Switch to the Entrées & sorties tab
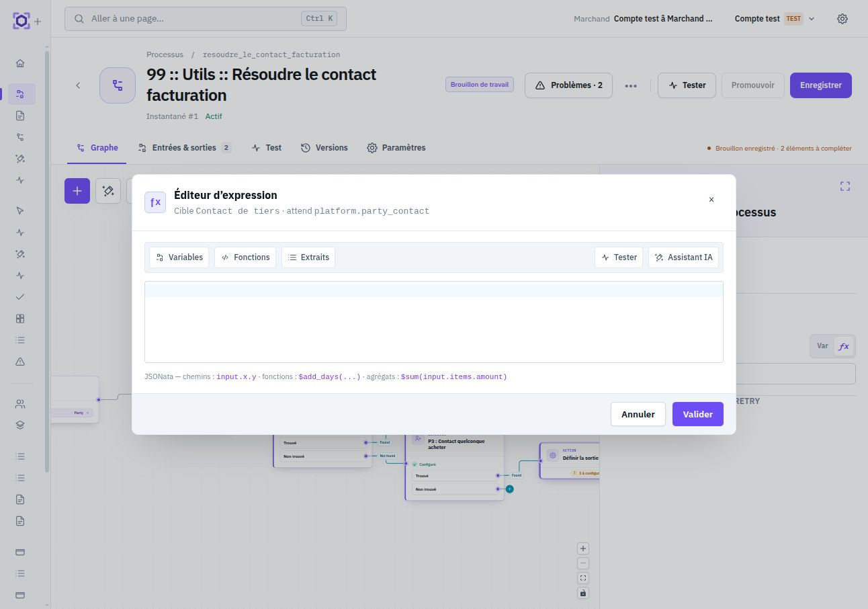The width and height of the screenshot is (868, 609). (x=185, y=148)
